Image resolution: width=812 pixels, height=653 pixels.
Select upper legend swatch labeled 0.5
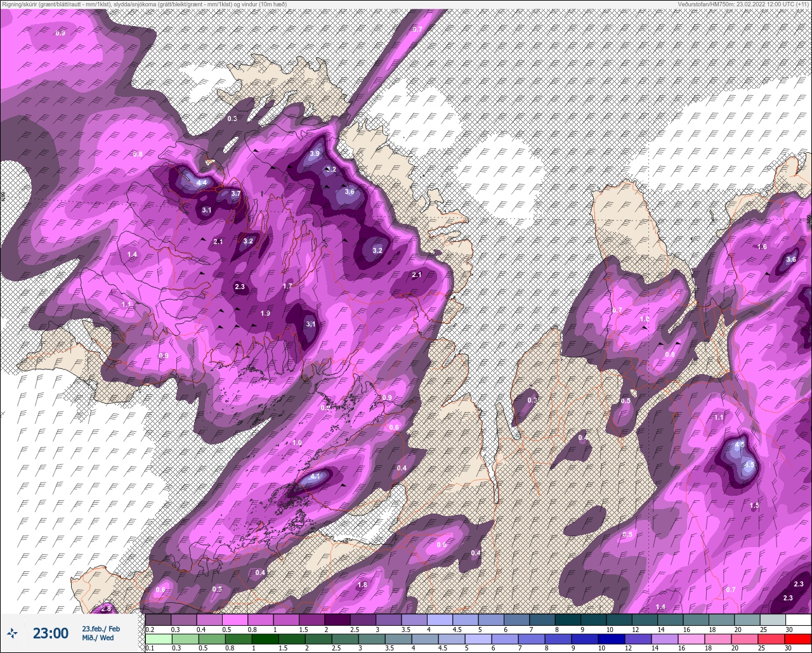pyautogui.click(x=235, y=619)
